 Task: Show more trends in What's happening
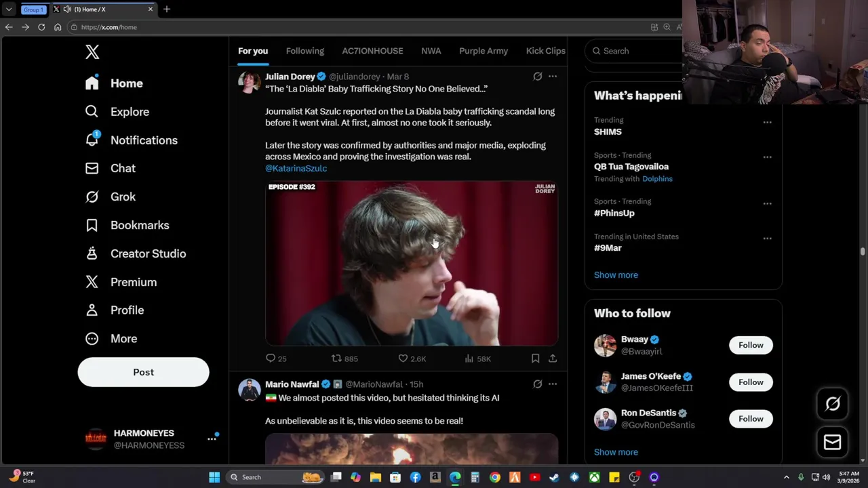pos(616,275)
